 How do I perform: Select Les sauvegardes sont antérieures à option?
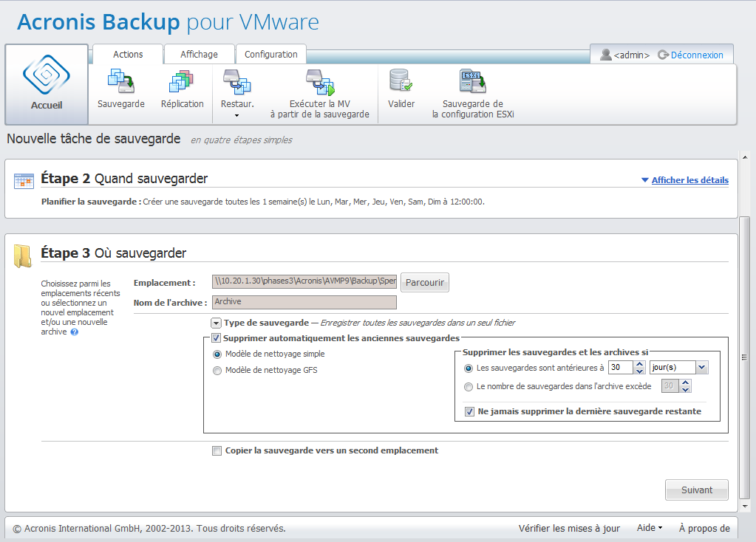pos(469,368)
